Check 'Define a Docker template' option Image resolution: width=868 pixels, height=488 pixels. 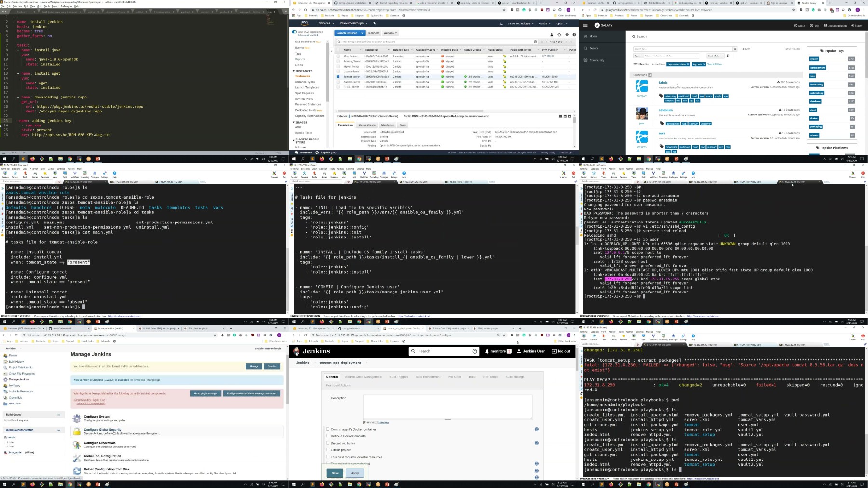click(328, 436)
